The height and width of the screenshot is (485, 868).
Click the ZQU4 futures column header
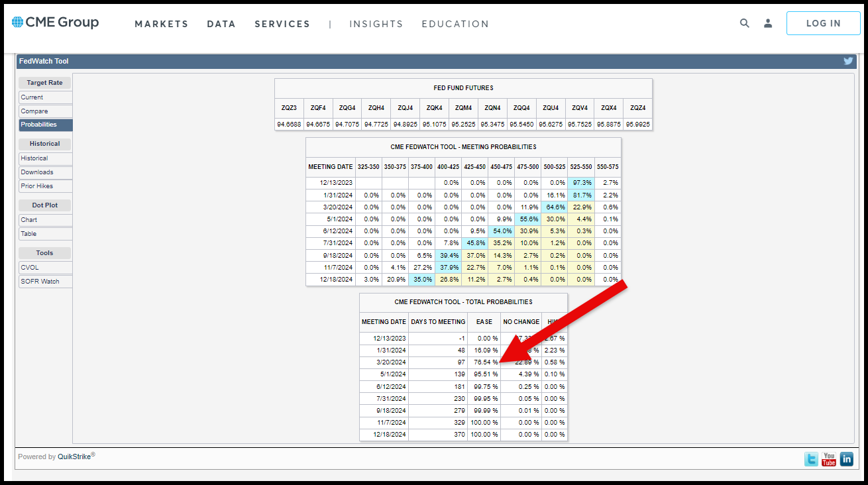[x=551, y=108]
